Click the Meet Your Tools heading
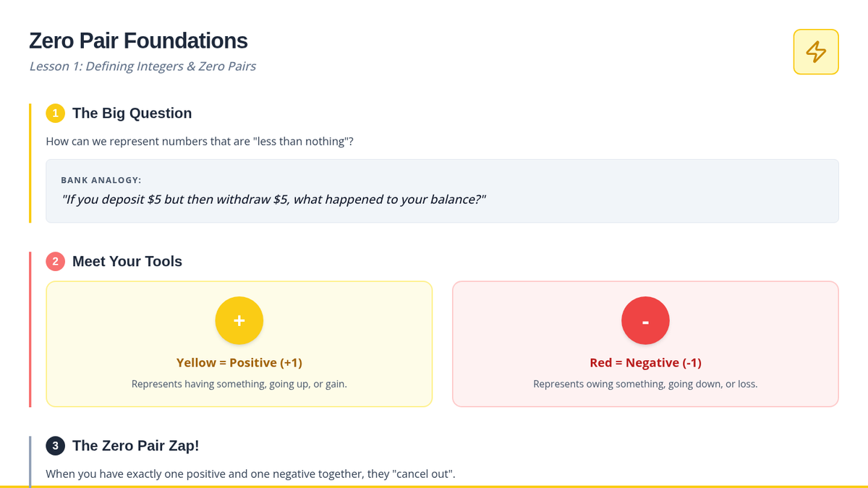The image size is (868, 488). [x=127, y=262]
